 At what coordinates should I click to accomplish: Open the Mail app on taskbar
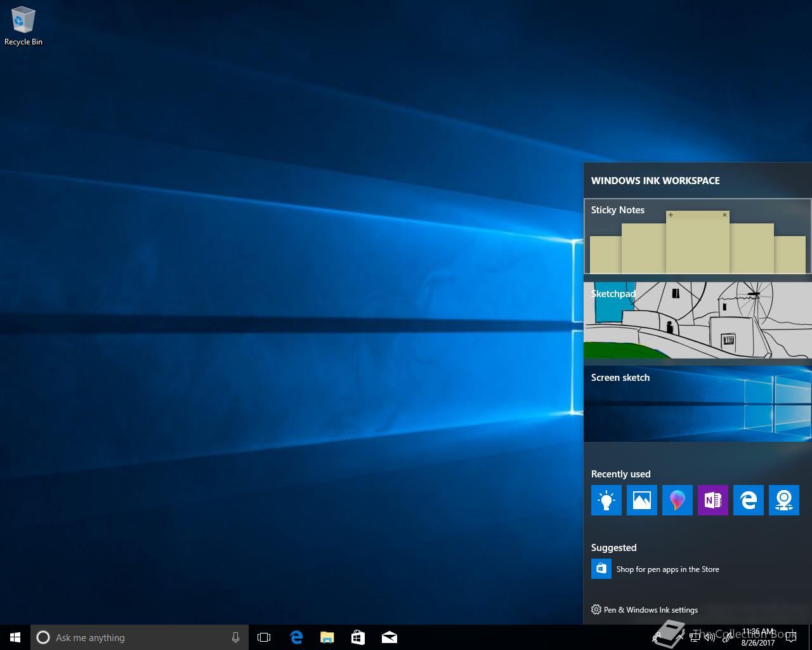[389, 637]
